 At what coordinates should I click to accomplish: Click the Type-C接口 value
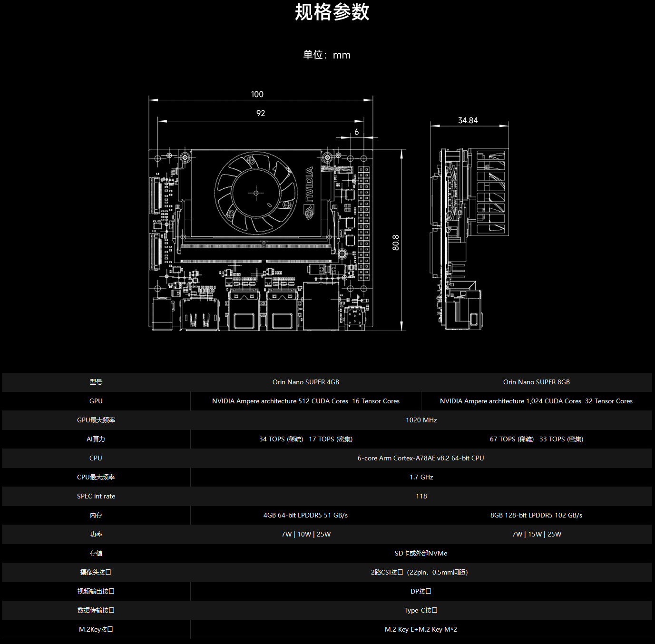point(421,610)
